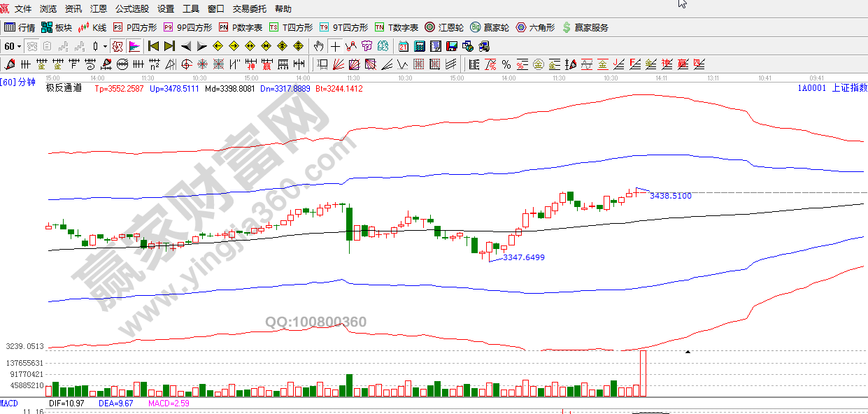Expand the 60 period dropdown
This screenshot has height=414, width=868.
coord(19,47)
